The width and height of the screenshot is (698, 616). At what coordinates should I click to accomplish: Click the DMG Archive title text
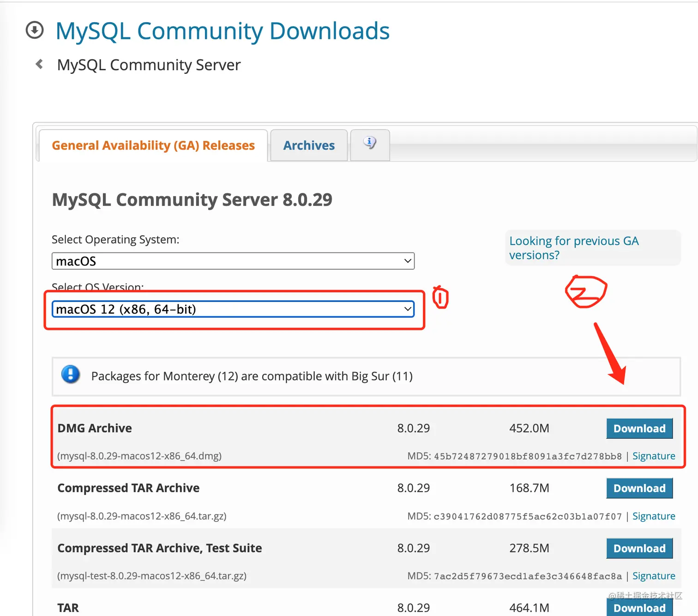(95, 428)
